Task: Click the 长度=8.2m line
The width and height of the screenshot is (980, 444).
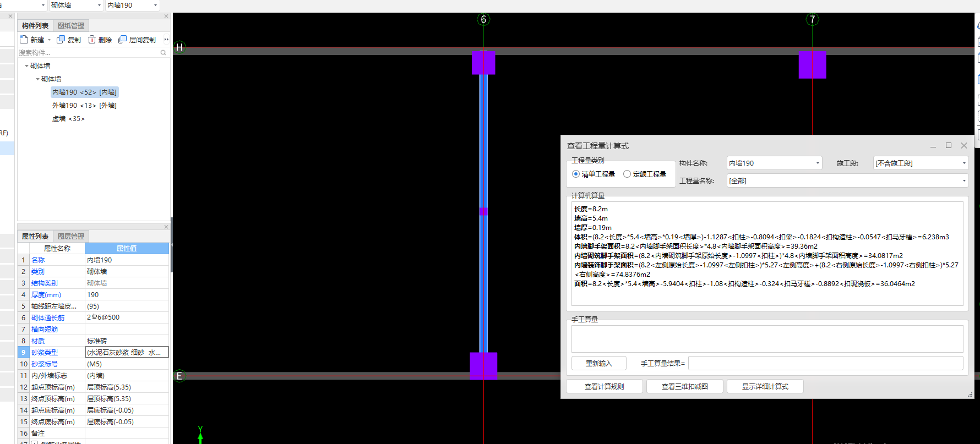Action: (x=591, y=209)
